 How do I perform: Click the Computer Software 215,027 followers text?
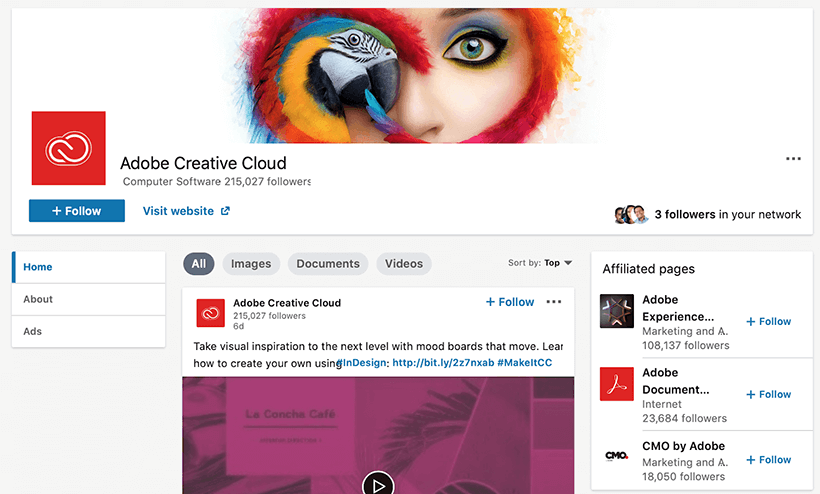tap(217, 181)
